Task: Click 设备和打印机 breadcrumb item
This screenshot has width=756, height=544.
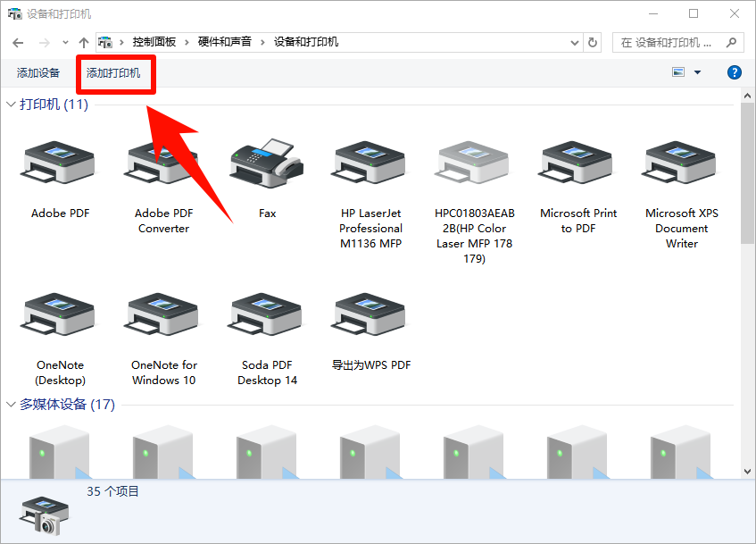Action: tap(306, 42)
